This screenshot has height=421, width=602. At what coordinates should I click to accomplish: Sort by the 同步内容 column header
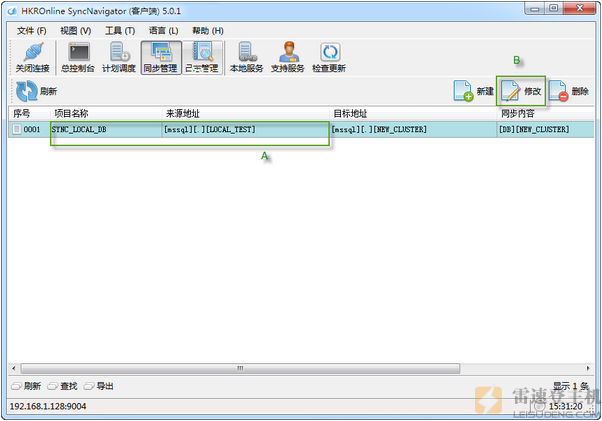pyautogui.click(x=546, y=114)
